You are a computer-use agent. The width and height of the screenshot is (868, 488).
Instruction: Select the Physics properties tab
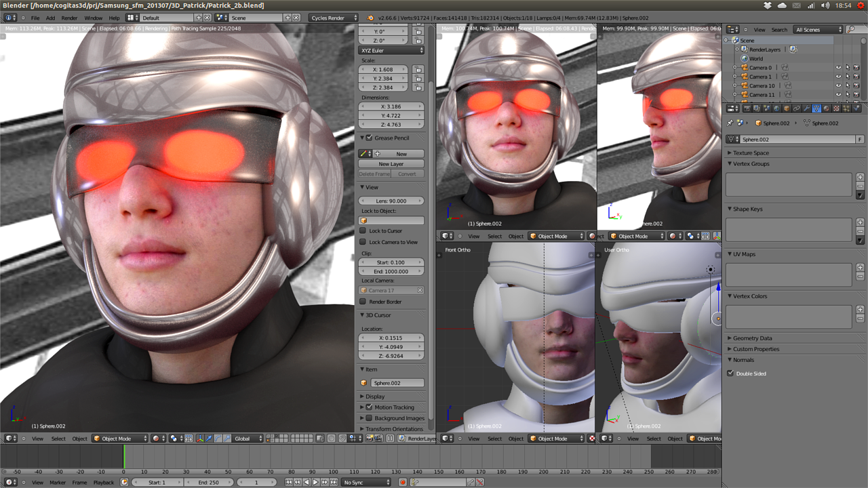coord(856,108)
